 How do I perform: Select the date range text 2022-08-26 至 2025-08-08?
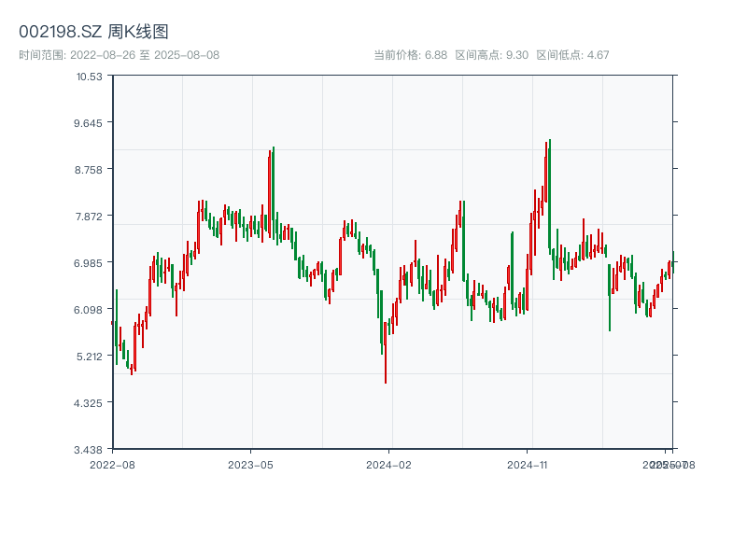point(145,55)
